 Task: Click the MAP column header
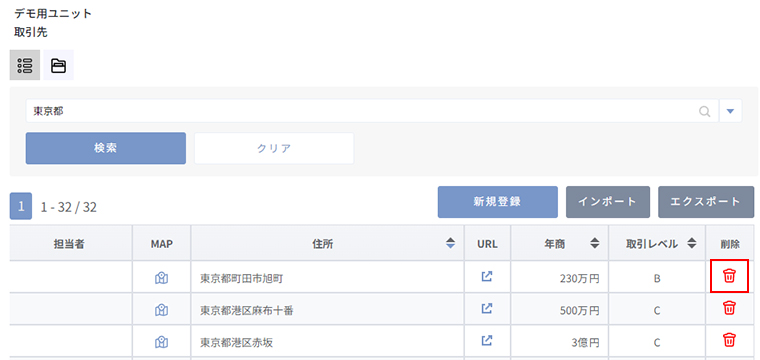point(161,244)
